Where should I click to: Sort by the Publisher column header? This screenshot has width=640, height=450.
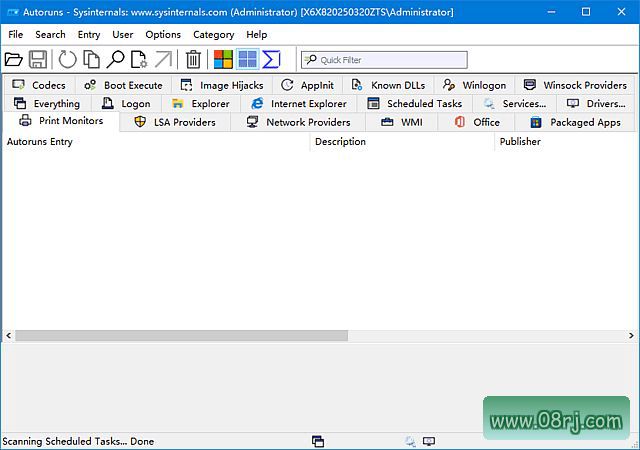(x=566, y=142)
